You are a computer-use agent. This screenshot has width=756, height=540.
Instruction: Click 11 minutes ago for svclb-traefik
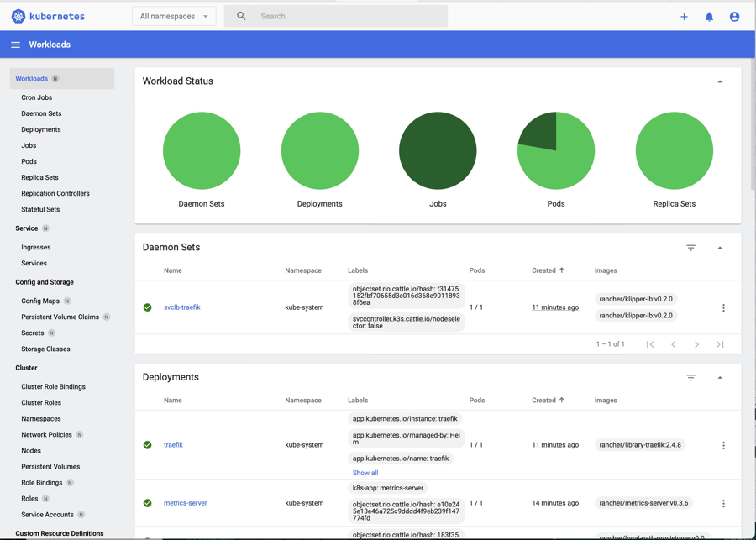tap(555, 307)
